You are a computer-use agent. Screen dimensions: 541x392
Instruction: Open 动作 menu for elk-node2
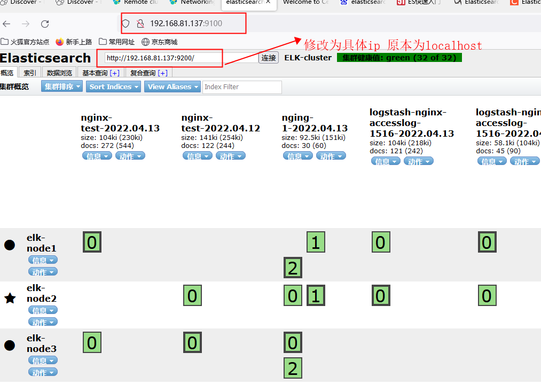coord(43,322)
